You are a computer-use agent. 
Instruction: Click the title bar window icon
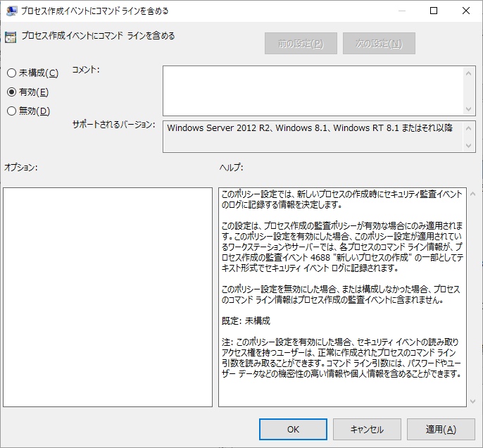click(11, 11)
